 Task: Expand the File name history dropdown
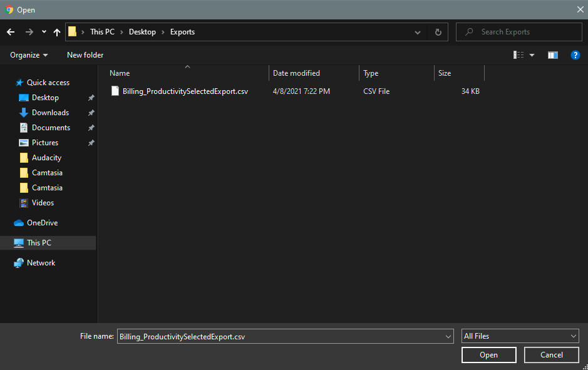click(x=448, y=336)
